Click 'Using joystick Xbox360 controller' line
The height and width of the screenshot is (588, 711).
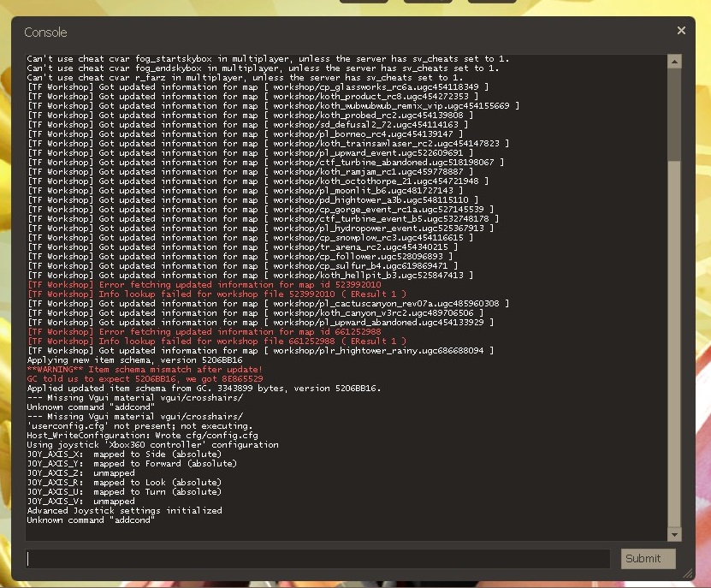(x=153, y=444)
